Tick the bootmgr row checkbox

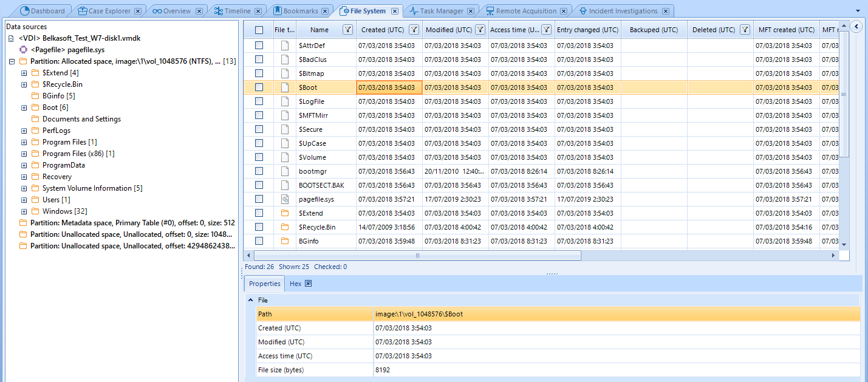[259, 171]
